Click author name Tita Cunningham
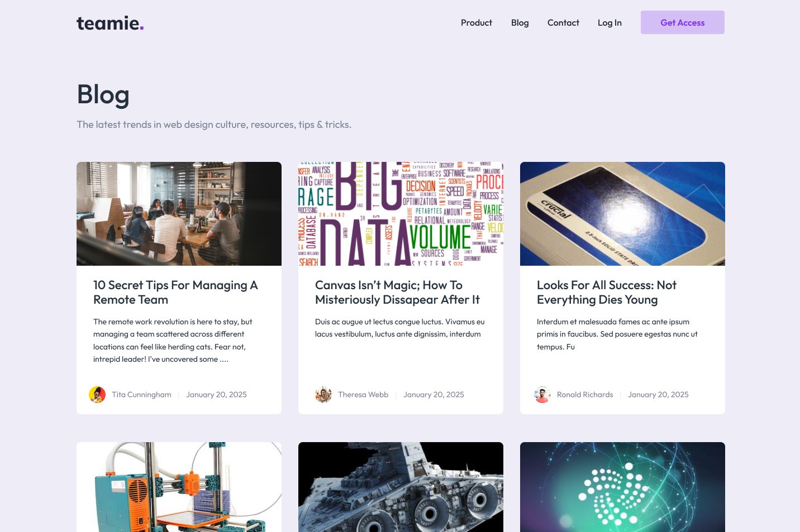 pos(141,395)
